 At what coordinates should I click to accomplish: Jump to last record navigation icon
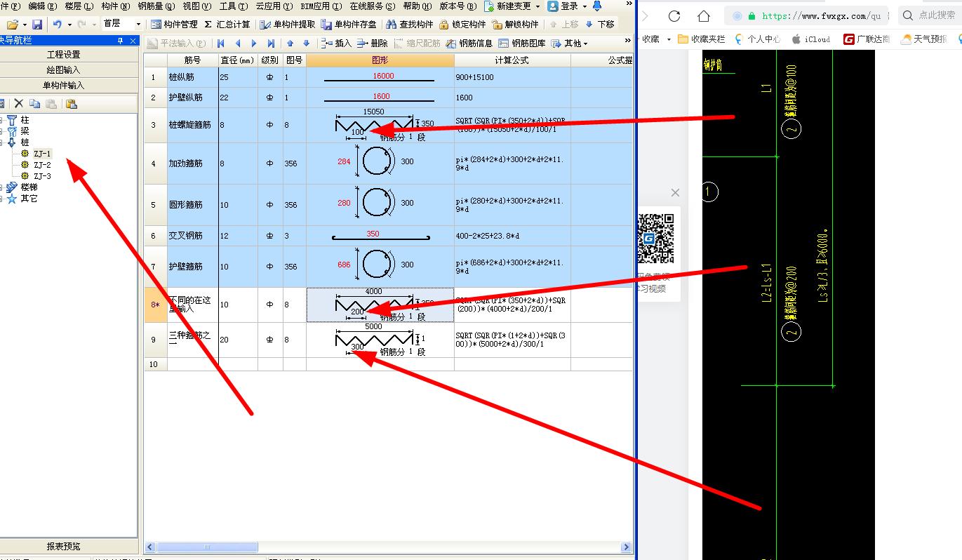coord(271,44)
